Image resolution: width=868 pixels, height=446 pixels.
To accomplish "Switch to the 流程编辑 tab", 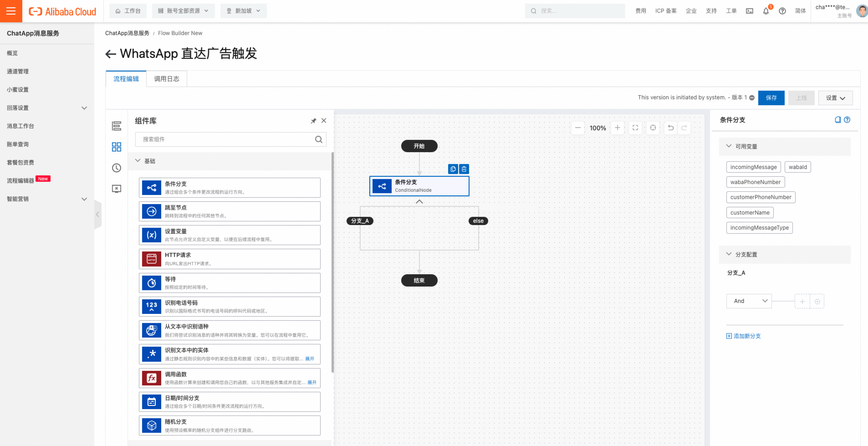I will pyautogui.click(x=126, y=79).
